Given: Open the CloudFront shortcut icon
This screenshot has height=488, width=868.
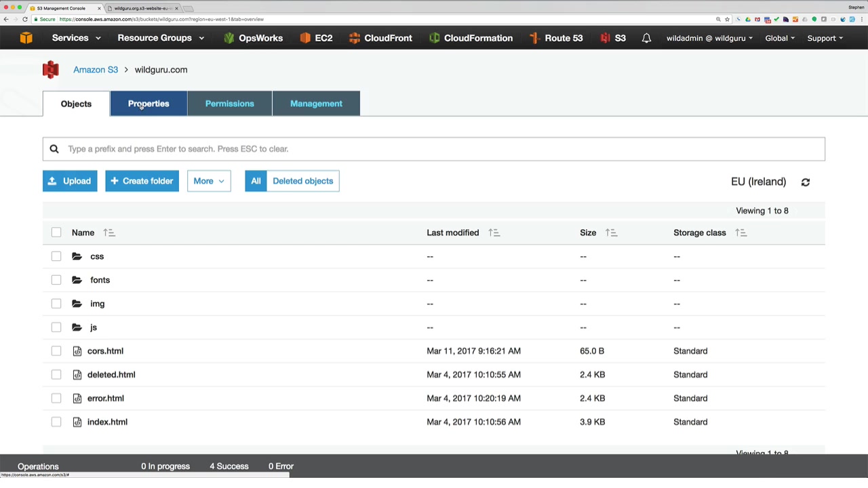Looking at the screenshot, I should 355,38.
